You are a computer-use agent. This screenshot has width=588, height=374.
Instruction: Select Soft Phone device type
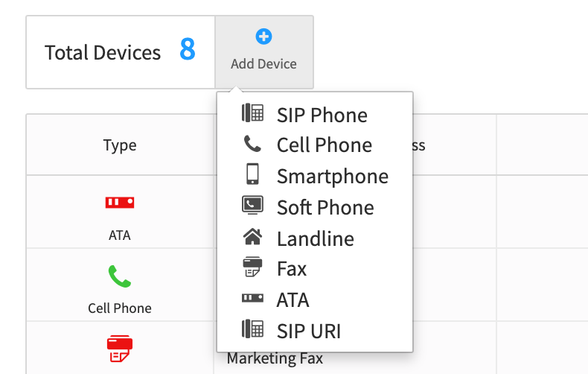click(325, 207)
